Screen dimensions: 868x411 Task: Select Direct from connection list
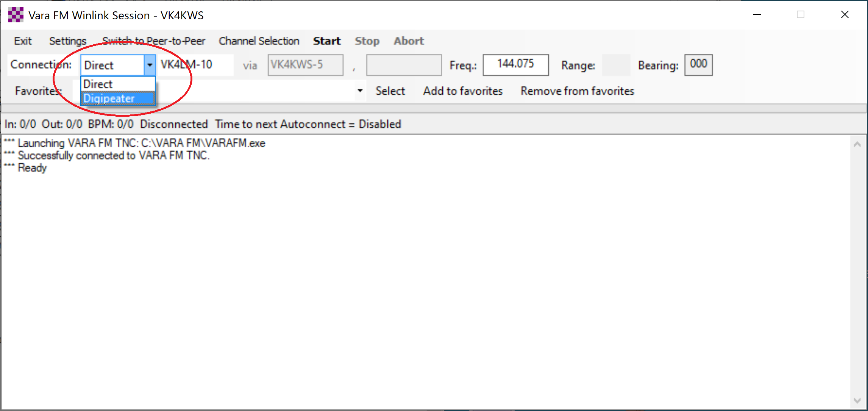point(118,84)
